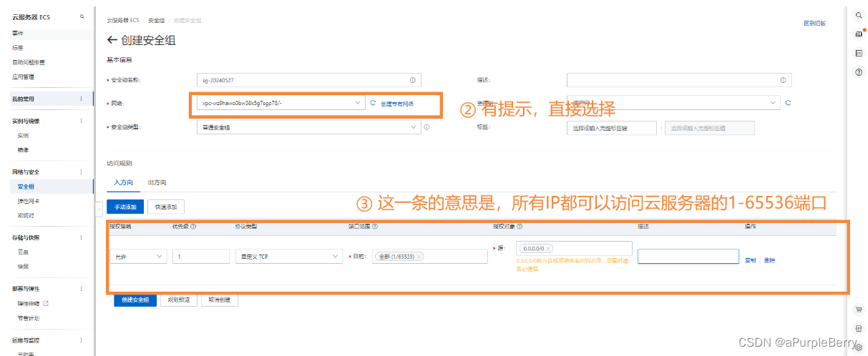Viewport: 868px width, 356px height.
Task: Click the 快速添加 button
Action: point(166,207)
